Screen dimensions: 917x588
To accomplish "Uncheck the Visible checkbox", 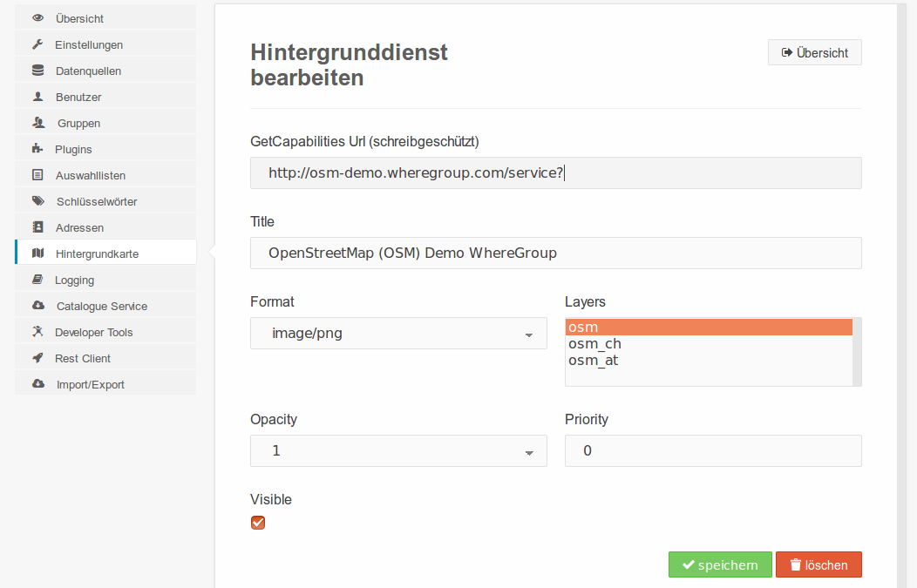I will tap(258, 522).
